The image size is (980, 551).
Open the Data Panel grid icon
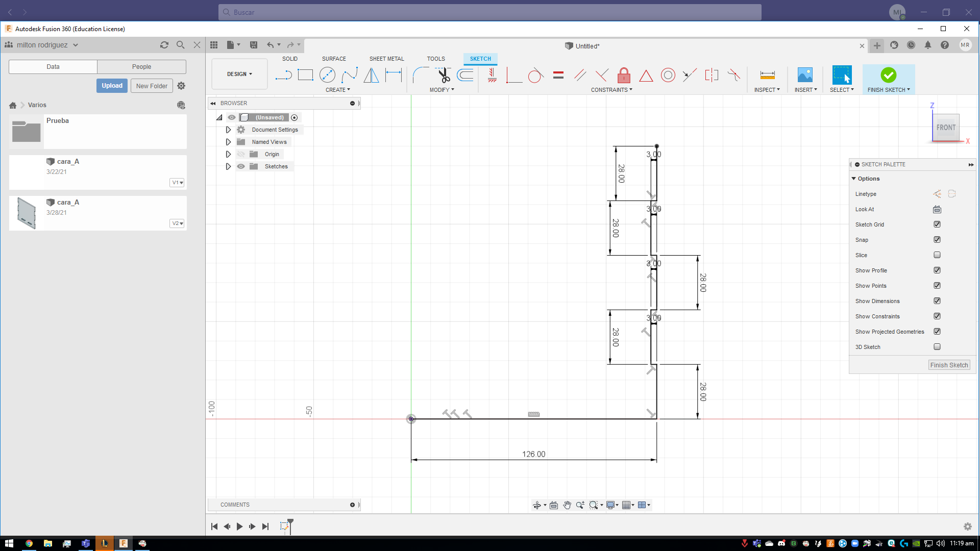[x=214, y=45]
